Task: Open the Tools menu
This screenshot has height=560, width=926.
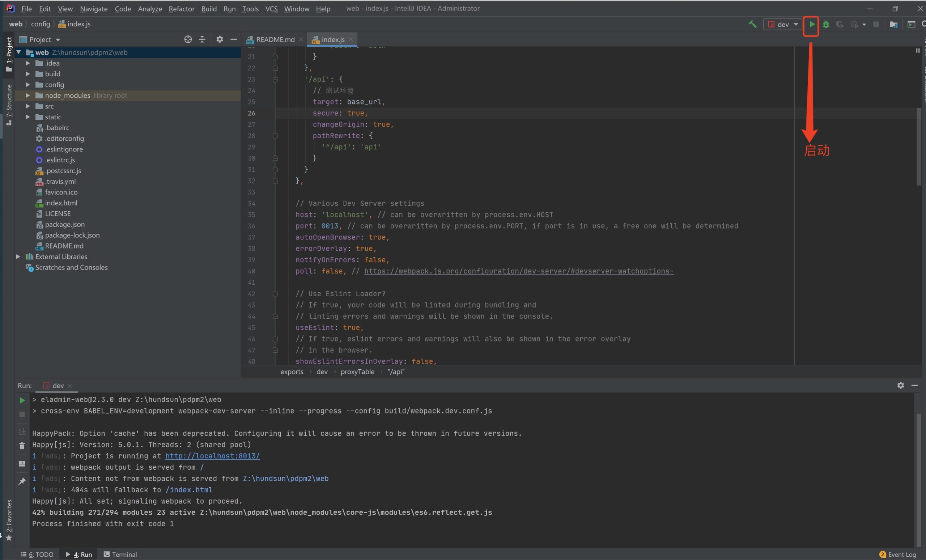Action: (250, 9)
